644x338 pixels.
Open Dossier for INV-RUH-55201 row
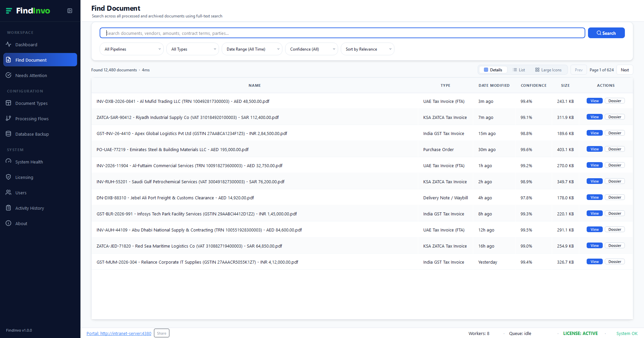[615, 181]
